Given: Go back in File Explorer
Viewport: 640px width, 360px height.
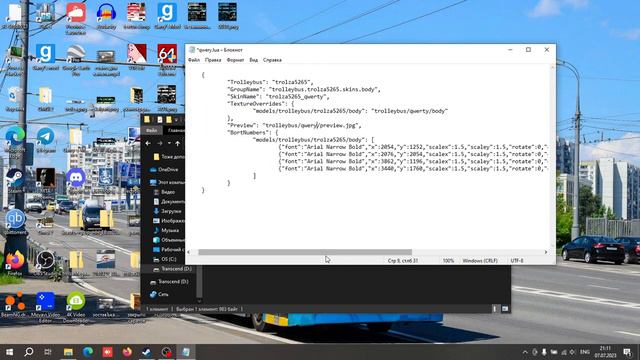Looking at the screenshot, I should click(148, 143).
